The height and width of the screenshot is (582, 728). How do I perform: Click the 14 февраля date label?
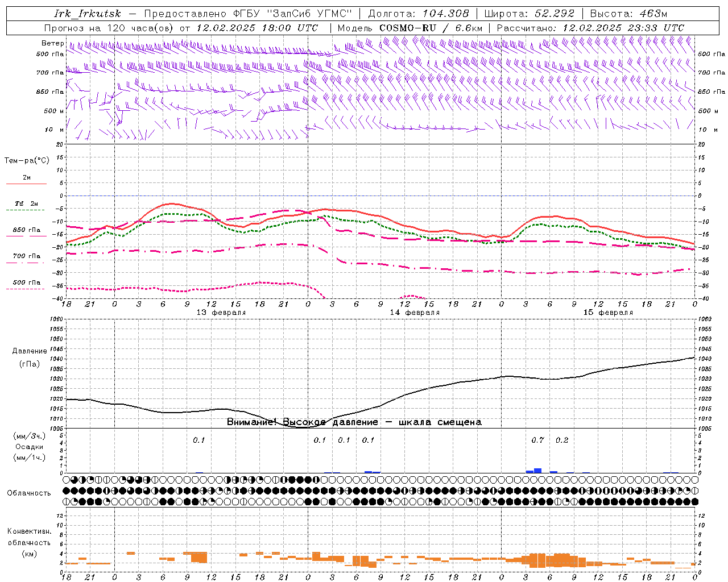click(x=415, y=313)
